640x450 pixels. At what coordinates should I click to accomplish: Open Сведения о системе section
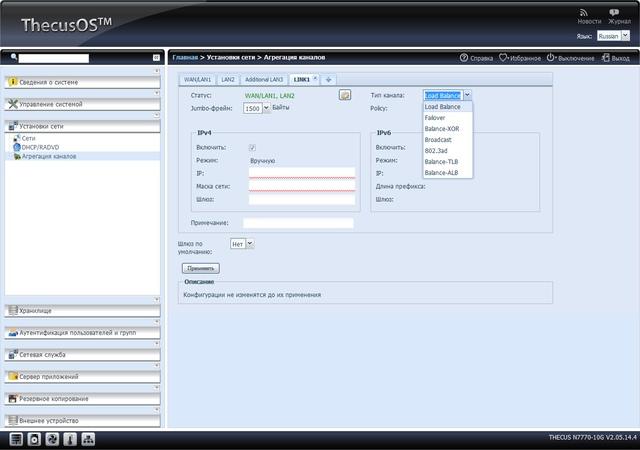82,82
